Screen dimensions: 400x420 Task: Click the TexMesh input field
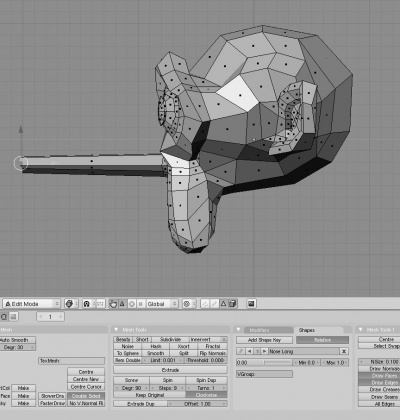(72, 361)
